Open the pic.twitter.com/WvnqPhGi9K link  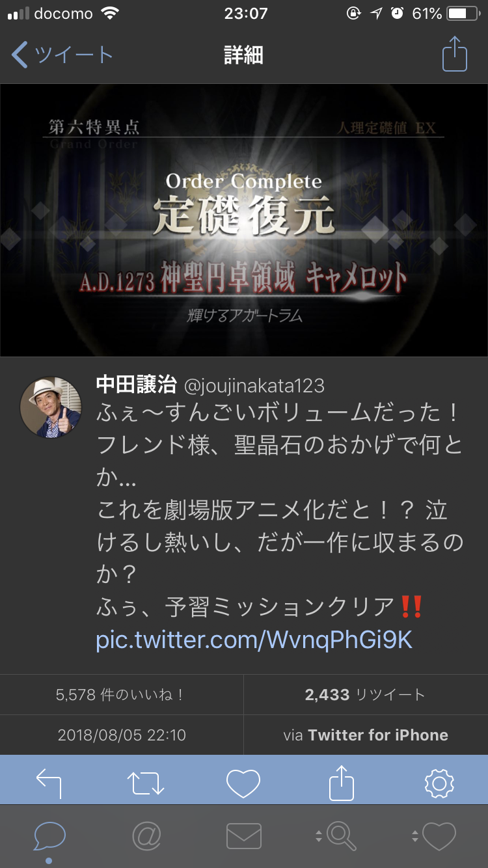(x=254, y=640)
